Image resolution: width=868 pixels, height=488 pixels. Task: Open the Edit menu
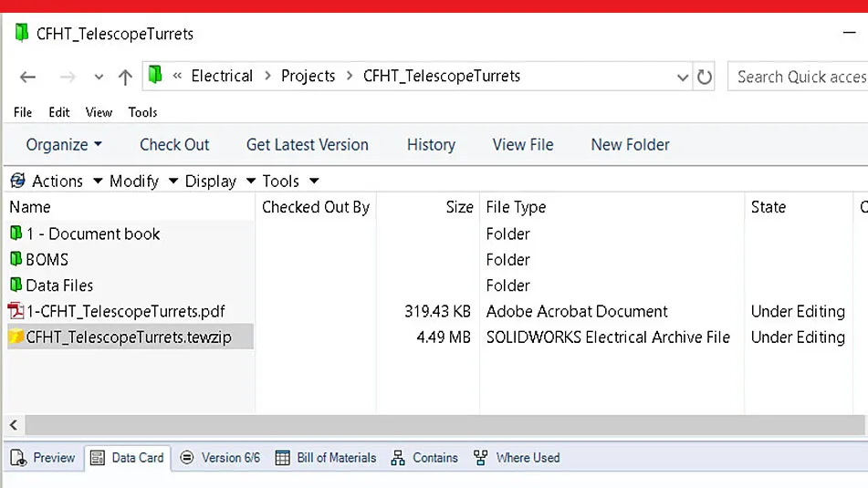pyautogui.click(x=58, y=112)
